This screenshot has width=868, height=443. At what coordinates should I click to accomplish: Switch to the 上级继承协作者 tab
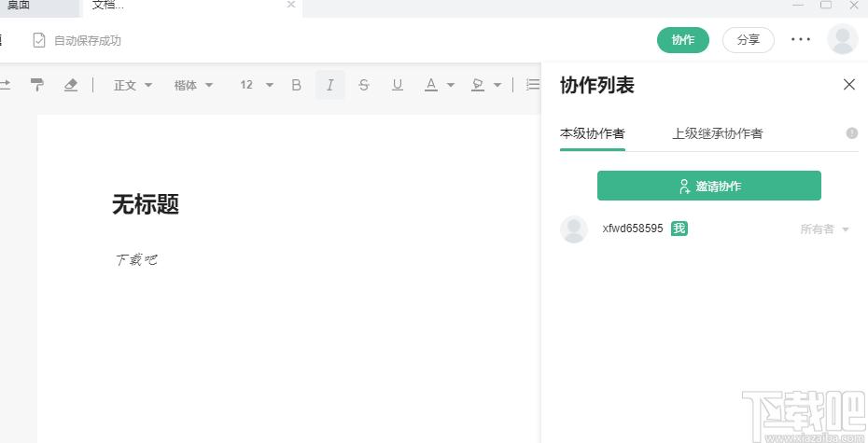click(x=718, y=133)
